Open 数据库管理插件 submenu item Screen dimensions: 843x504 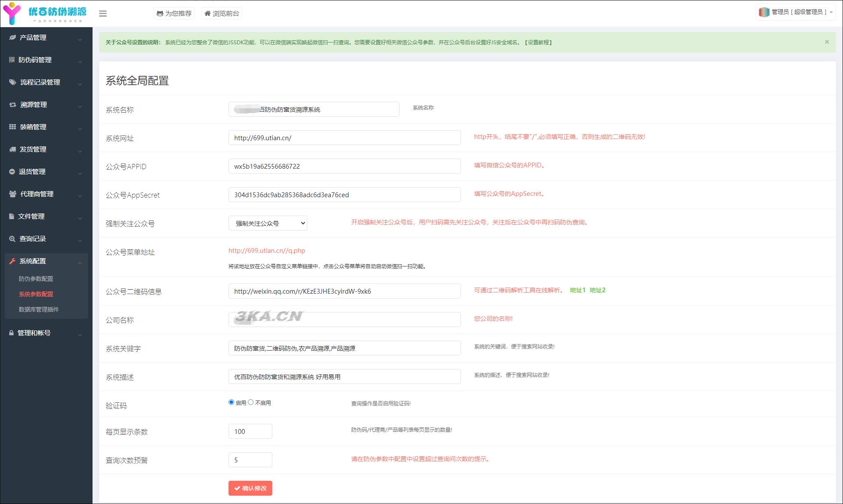pyautogui.click(x=39, y=309)
